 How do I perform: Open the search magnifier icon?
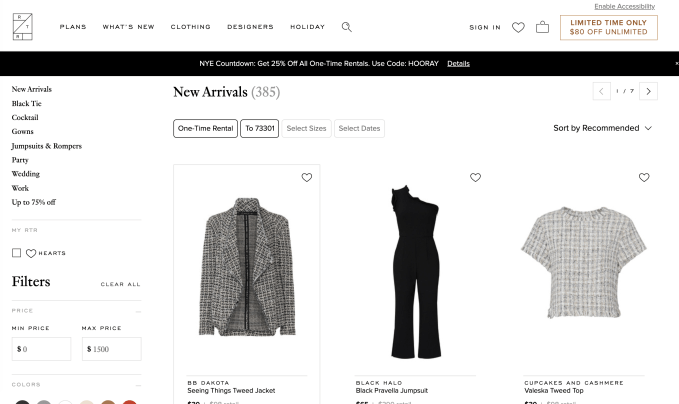point(347,27)
